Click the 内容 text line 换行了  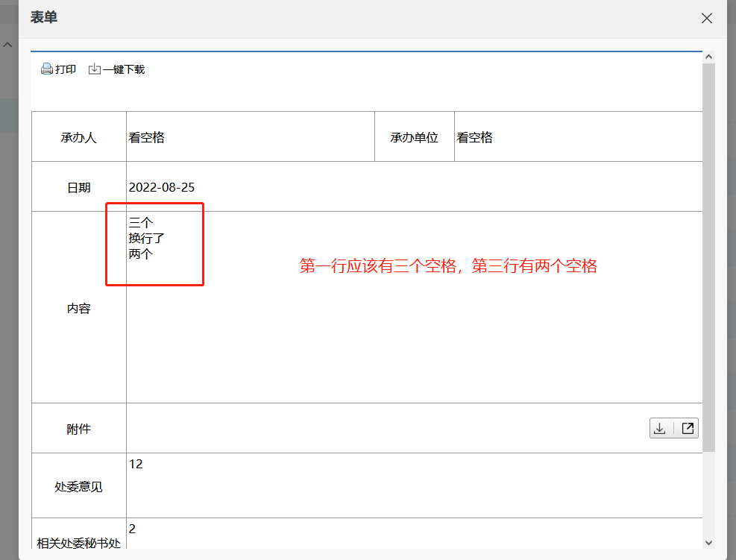146,238
